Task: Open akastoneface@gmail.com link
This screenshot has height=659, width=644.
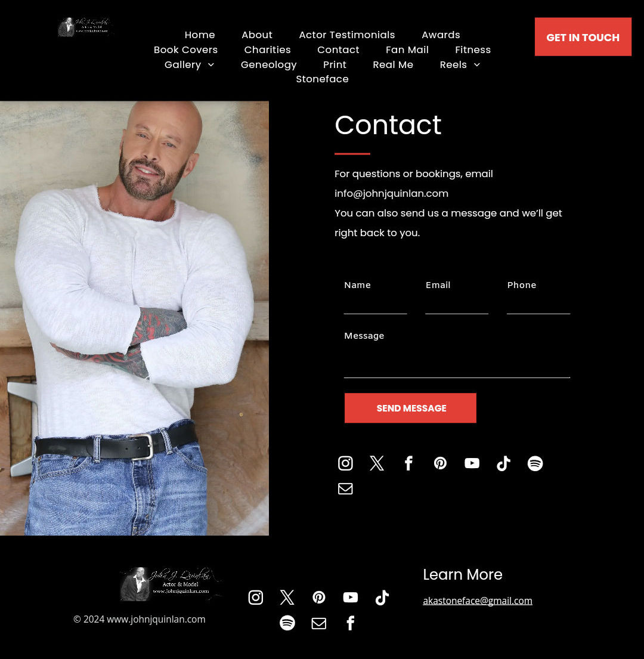Action: 478,601
